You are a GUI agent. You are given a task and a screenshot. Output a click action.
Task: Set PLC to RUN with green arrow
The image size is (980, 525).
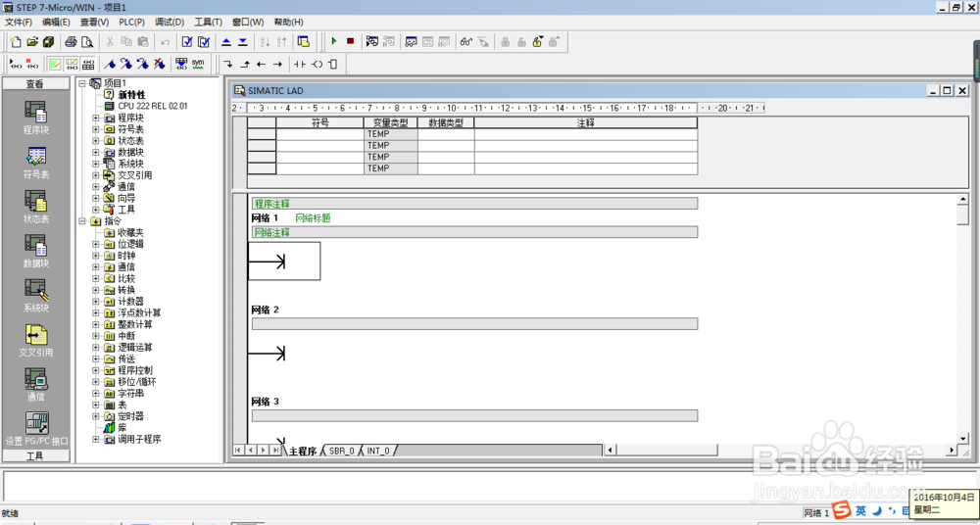click(x=334, y=41)
